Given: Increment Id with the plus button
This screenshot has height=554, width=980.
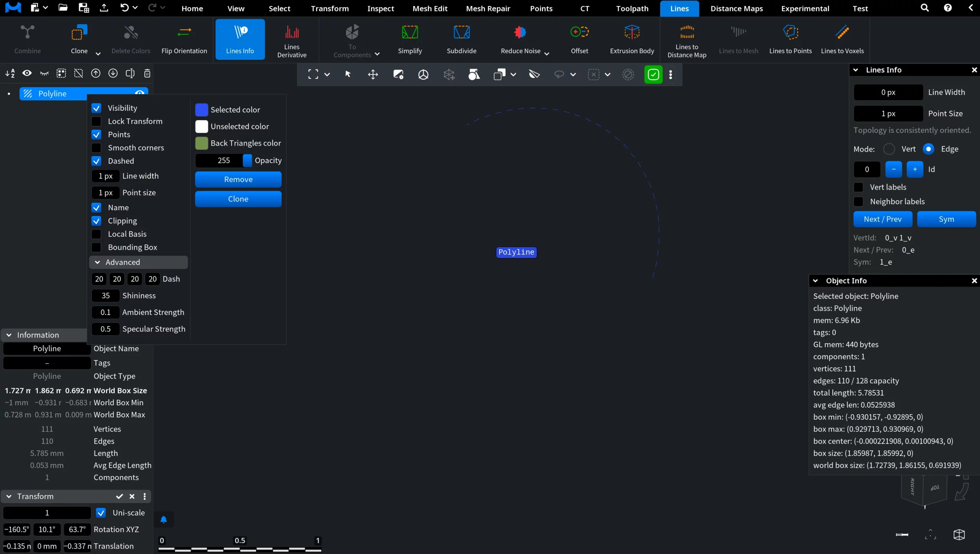Looking at the screenshot, I should point(915,169).
